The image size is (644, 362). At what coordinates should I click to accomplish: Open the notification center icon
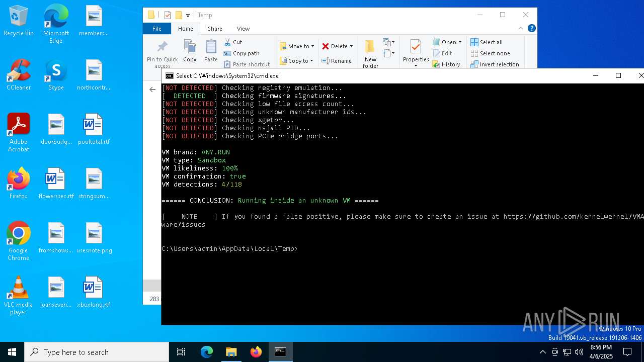pyautogui.click(x=627, y=352)
